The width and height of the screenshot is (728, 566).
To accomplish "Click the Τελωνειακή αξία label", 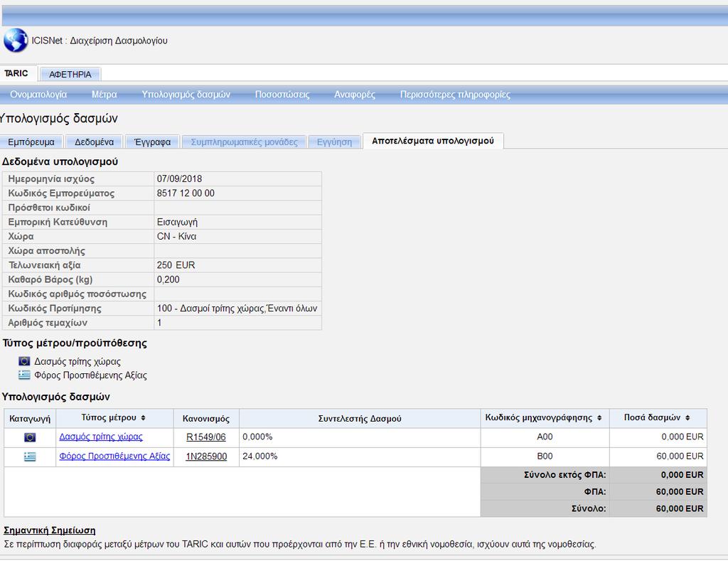I will [x=44, y=265].
